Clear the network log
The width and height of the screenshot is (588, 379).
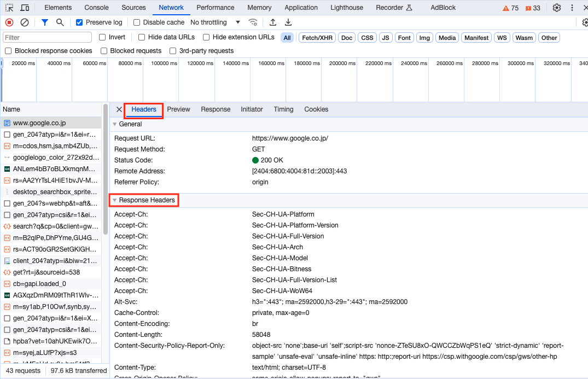point(25,22)
